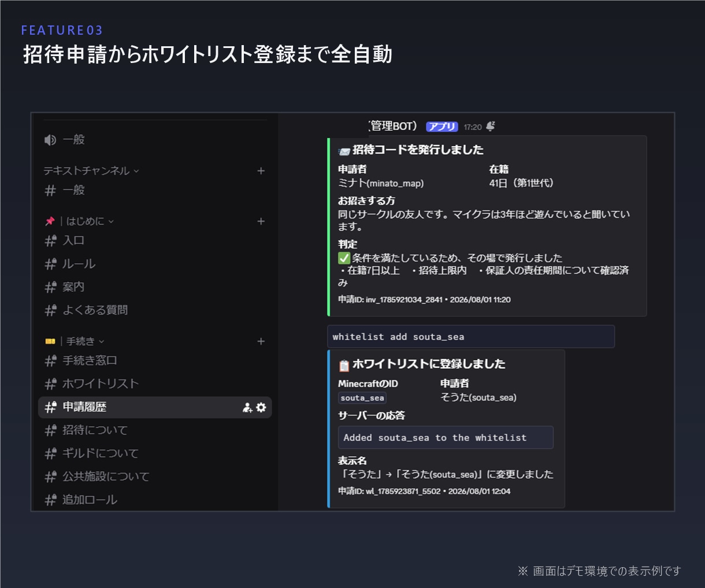Open the 手続き窓口 channel
705x588 pixels.
pyautogui.click(x=155, y=361)
